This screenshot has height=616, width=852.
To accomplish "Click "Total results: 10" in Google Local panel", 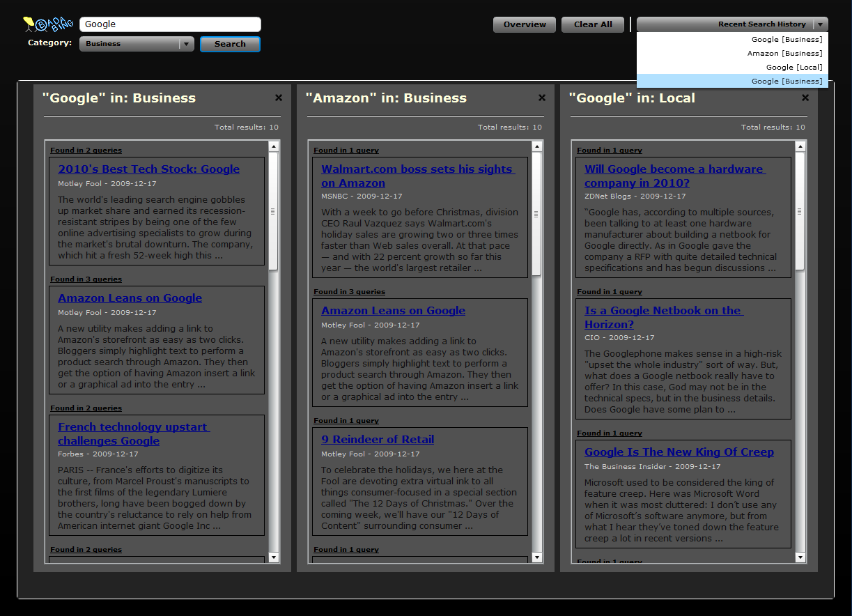I will [x=773, y=127].
